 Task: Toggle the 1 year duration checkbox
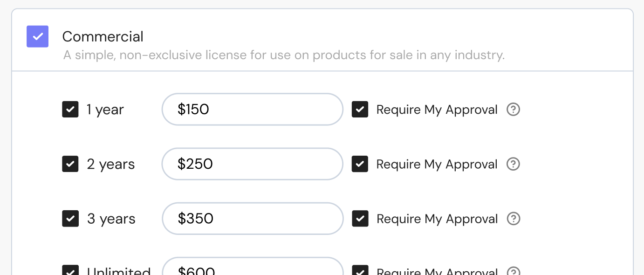pos(70,110)
